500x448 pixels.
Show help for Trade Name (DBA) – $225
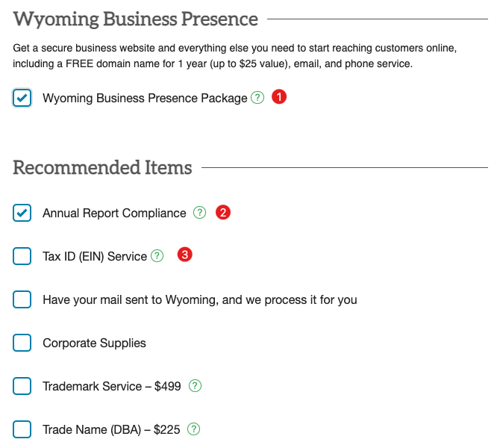pyautogui.click(x=193, y=429)
